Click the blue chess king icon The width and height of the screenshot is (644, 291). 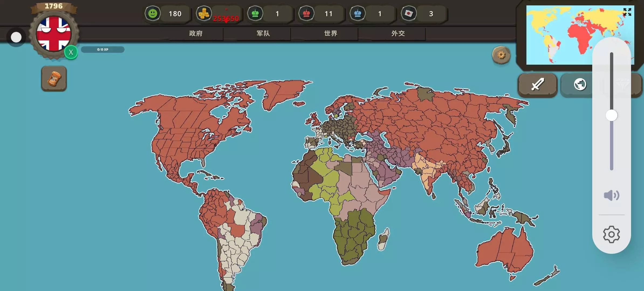pyautogui.click(x=358, y=13)
